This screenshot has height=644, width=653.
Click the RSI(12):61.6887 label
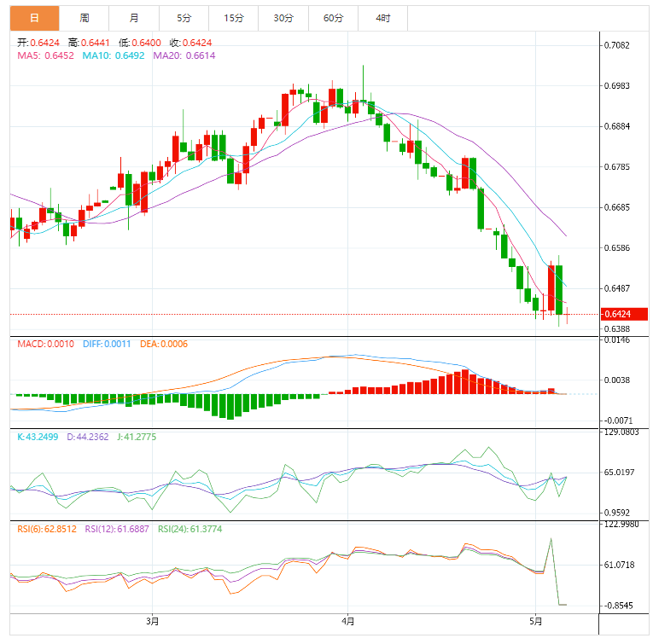coord(117,529)
